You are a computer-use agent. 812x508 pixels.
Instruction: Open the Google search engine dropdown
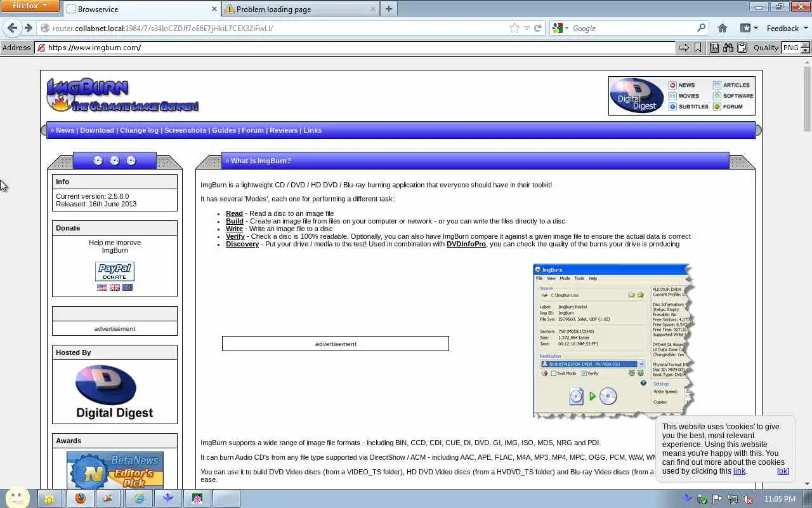tap(560, 28)
